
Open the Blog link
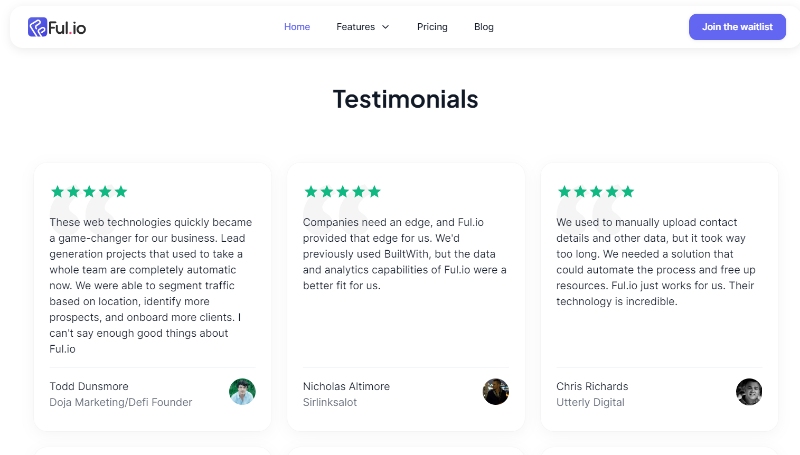point(484,27)
